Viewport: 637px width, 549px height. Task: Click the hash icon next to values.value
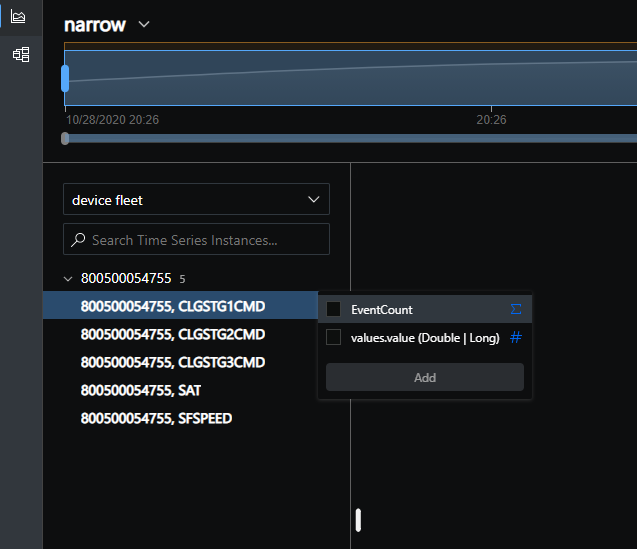pos(516,337)
